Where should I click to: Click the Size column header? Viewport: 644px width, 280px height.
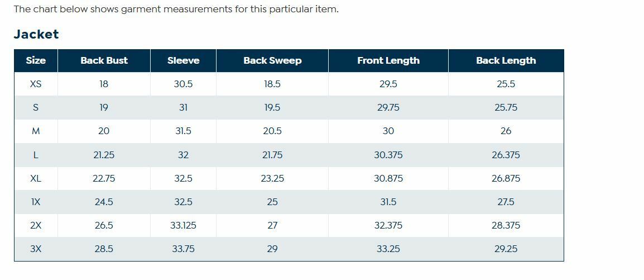coord(36,60)
